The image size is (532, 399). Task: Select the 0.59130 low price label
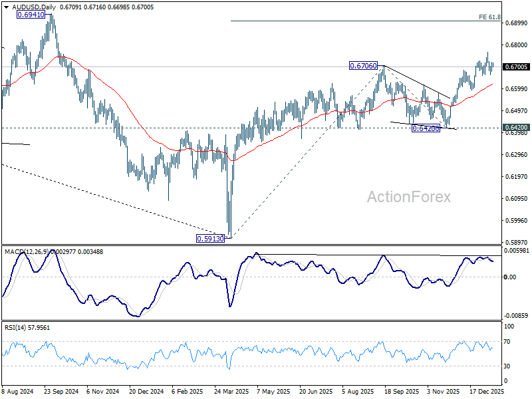coord(209,238)
